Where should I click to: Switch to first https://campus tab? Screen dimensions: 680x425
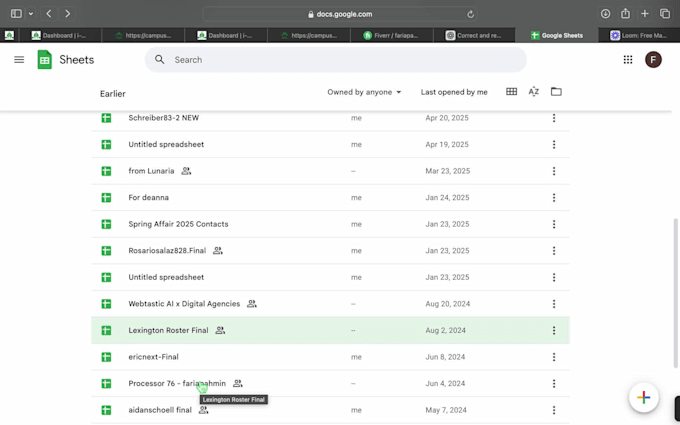click(x=143, y=36)
